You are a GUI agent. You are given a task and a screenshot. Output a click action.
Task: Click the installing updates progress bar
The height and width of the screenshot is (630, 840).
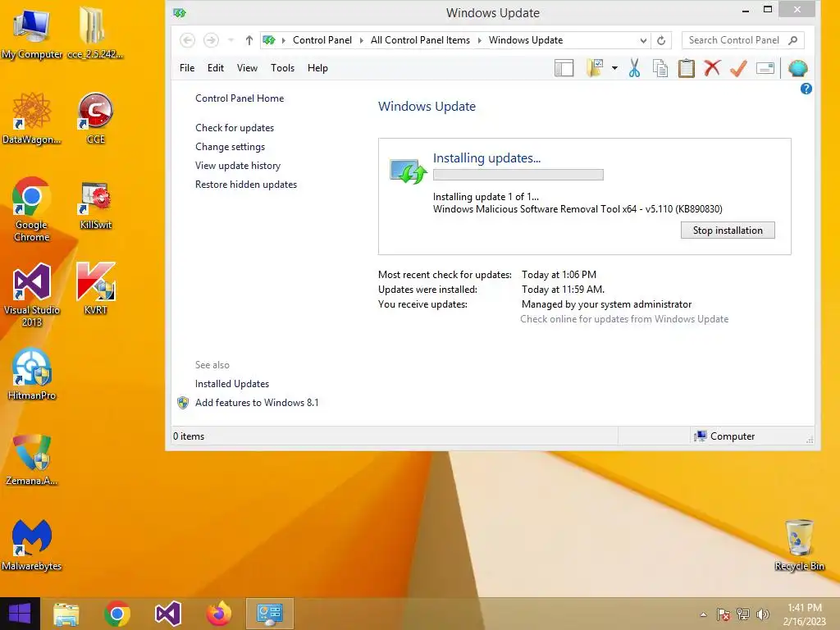click(x=518, y=175)
